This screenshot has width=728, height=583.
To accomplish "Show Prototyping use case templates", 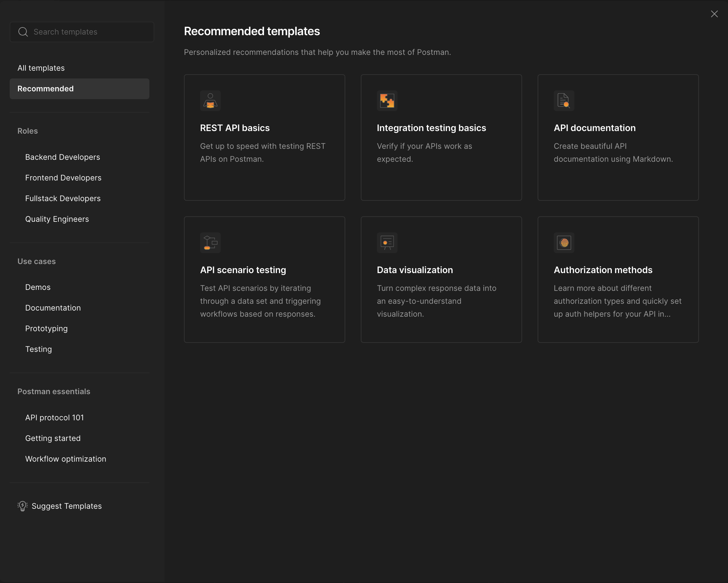I will (46, 328).
